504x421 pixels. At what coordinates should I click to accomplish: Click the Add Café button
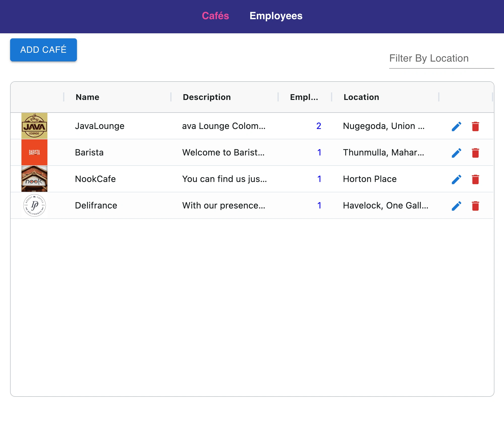(43, 50)
